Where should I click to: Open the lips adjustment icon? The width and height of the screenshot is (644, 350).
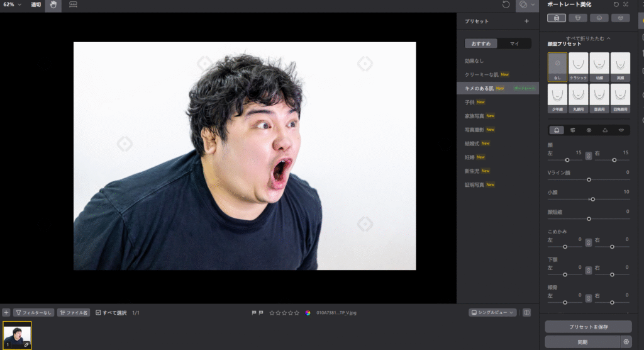point(621,130)
